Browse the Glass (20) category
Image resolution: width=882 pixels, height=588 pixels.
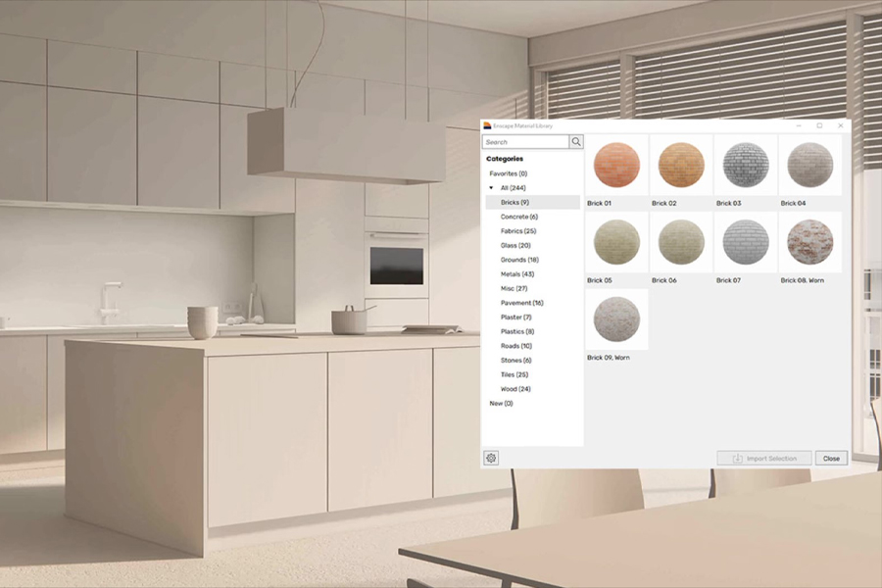(x=515, y=245)
